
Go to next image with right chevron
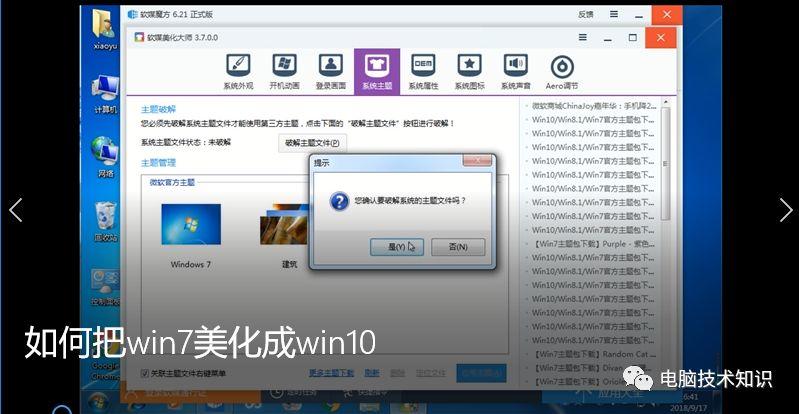click(785, 210)
